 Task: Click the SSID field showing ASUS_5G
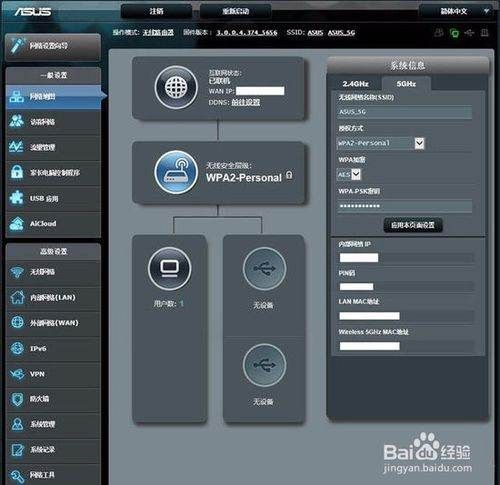click(x=404, y=112)
